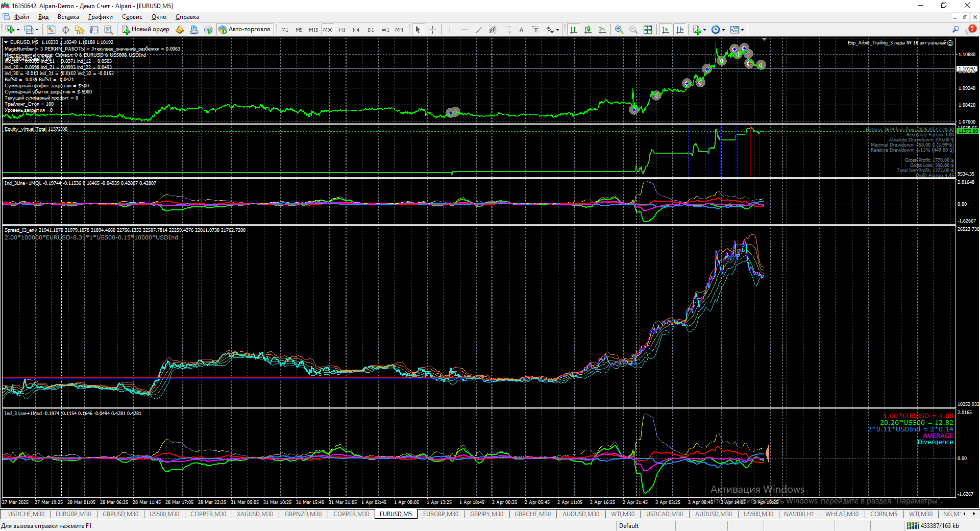
Task: Launch the Strategy Tester icon
Action: [x=108, y=30]
